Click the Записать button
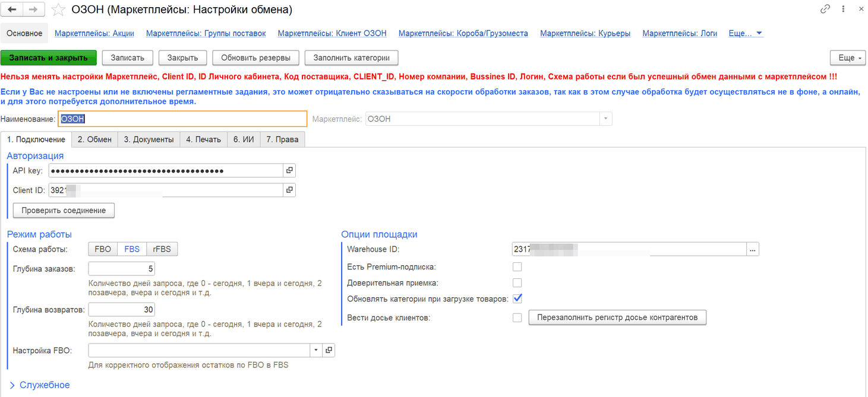The height and width of the screenshot is (397, 868). click(x=127, y=58)
